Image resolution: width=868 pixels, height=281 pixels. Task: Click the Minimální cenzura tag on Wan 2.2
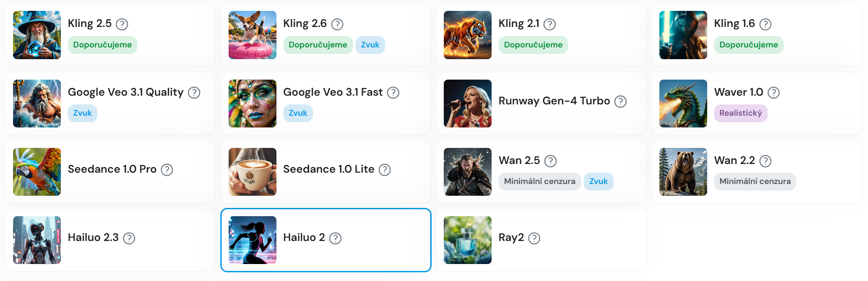pyautogui.click(x=755, y=181)
